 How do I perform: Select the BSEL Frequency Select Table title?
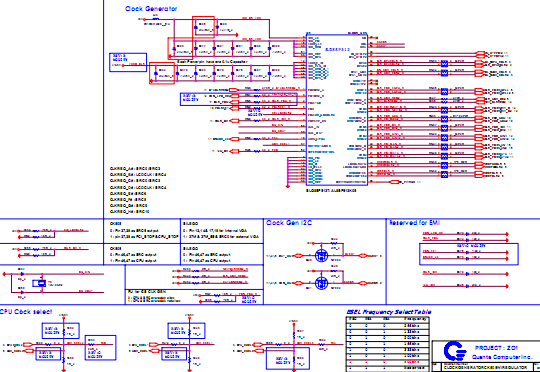389,312
